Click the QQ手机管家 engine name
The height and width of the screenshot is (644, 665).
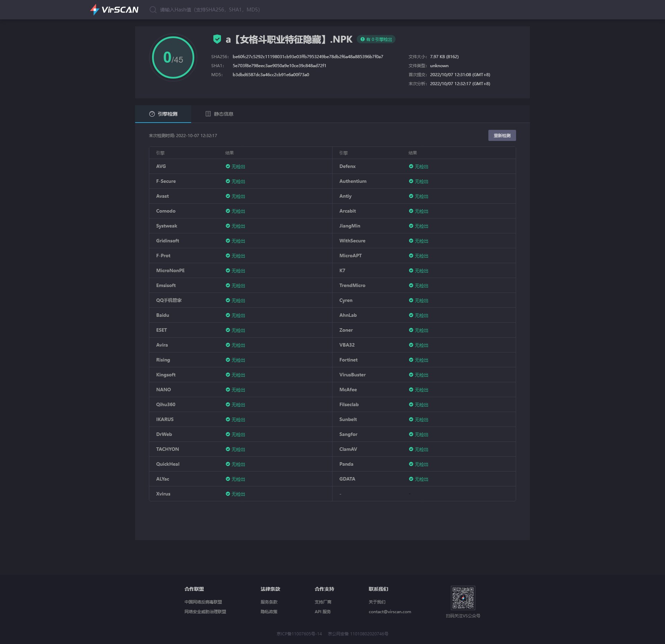coord(169,300)
